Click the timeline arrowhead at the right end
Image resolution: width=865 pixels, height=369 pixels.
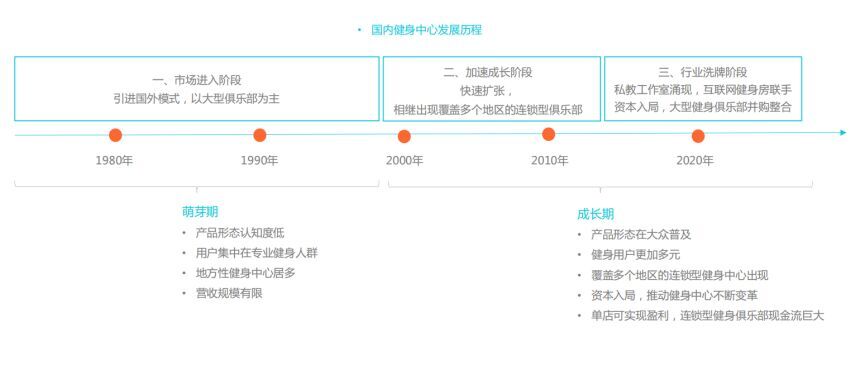click(x=842, y=132)
